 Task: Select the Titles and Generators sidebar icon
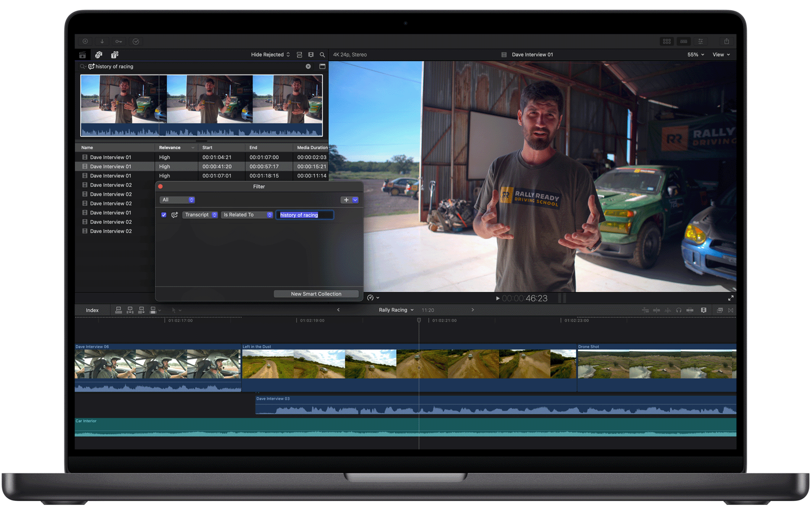[114, 55]
